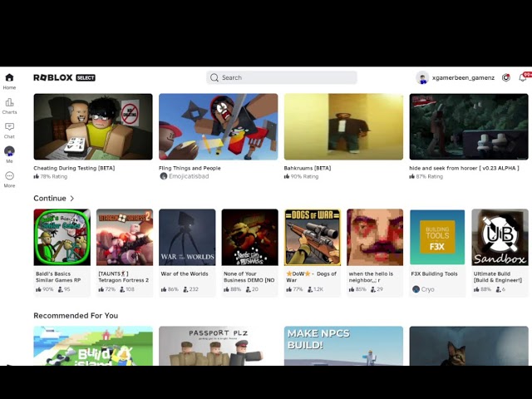Click the War of the Worlds title text

(185, 273)
